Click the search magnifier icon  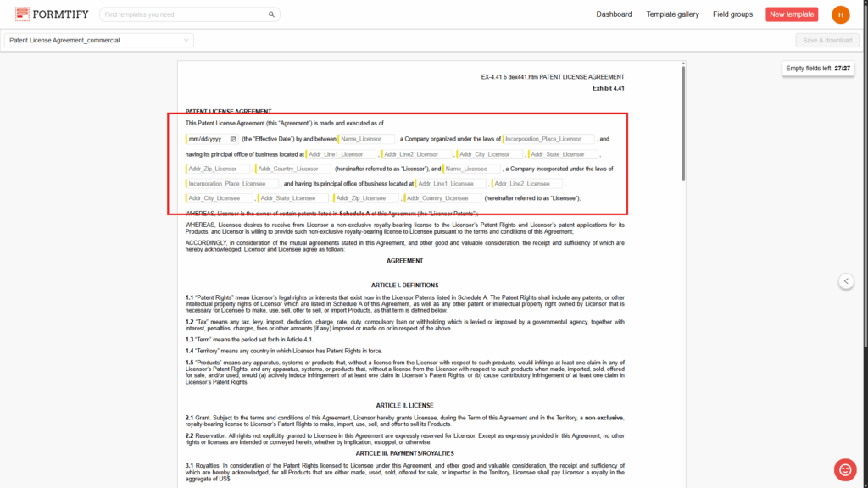pyautogui.click(x=271, y=14)
